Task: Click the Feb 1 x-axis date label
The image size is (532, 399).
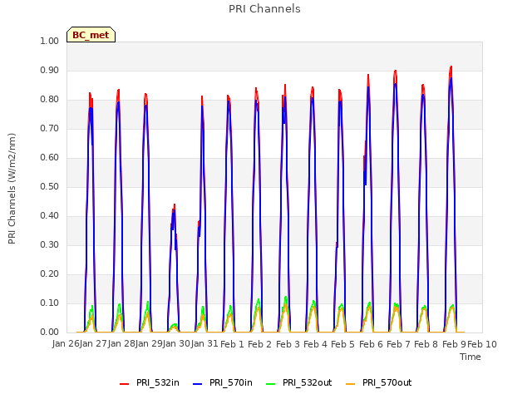Action: tap(232, 344)
